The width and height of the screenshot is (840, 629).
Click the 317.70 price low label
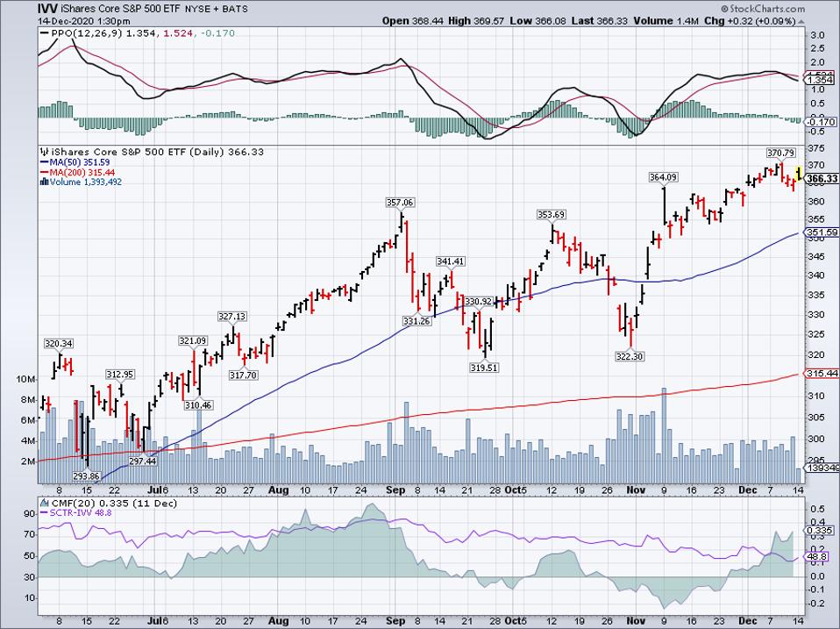[243, 375]
